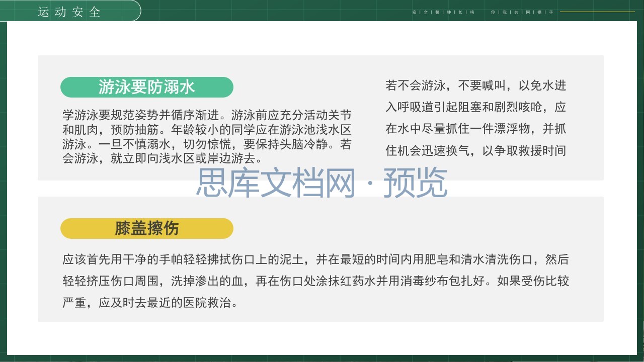Click the line 在水中尽量抓住一件漂浮物
Screen dimensions: 644x362
tap(476, 129)
